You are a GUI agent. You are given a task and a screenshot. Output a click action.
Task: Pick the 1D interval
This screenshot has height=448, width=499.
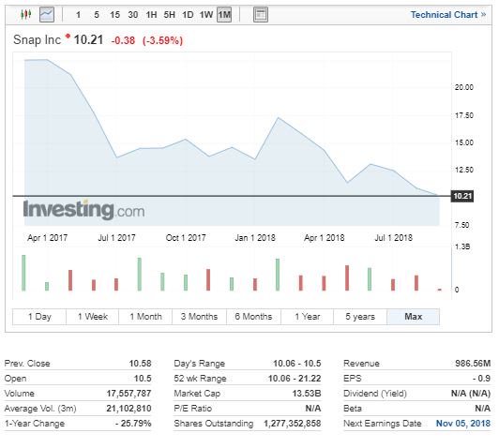click(188, 15)
